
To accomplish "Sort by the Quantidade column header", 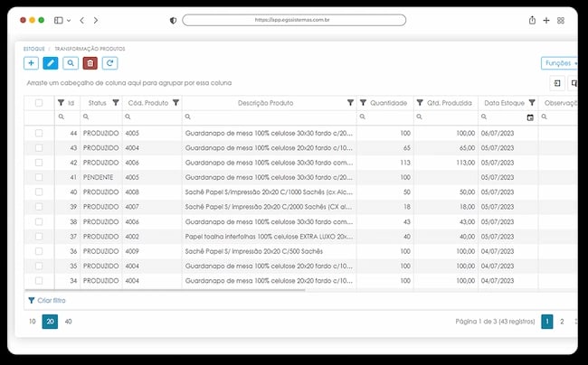I will pos(388,103).
